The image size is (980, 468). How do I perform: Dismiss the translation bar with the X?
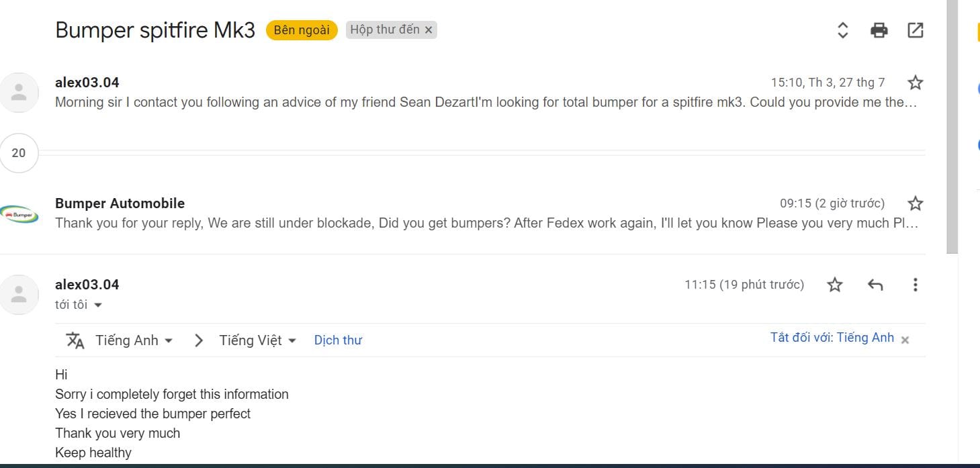[905, 340]
